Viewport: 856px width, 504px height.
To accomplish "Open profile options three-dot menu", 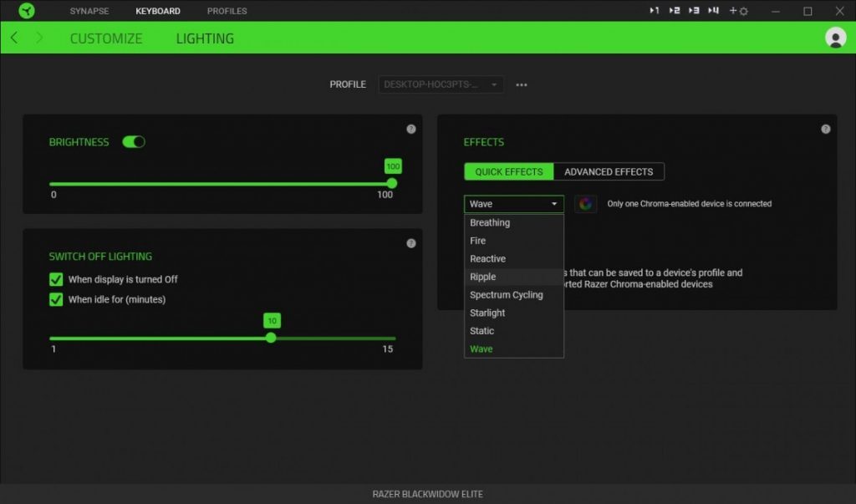I will click(522, 84).
